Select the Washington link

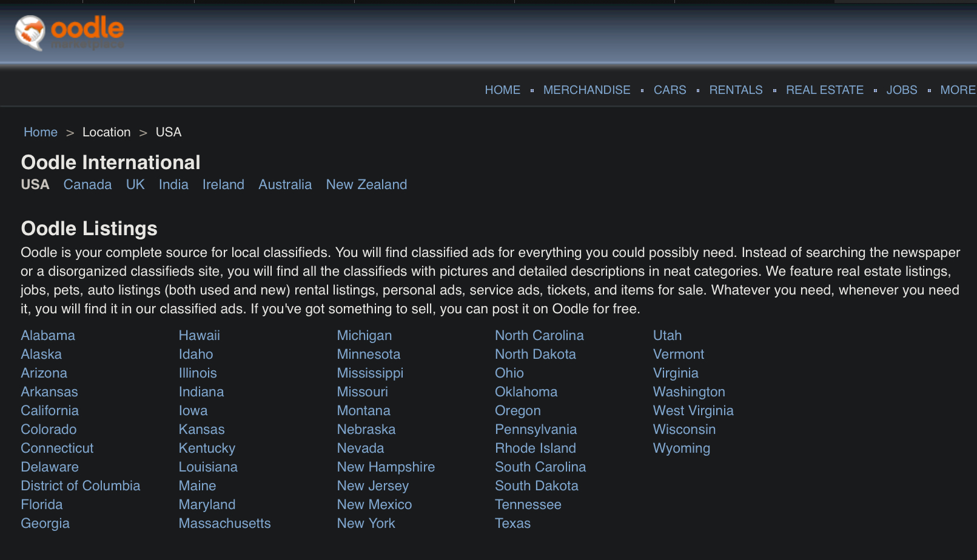pos(690,392)
